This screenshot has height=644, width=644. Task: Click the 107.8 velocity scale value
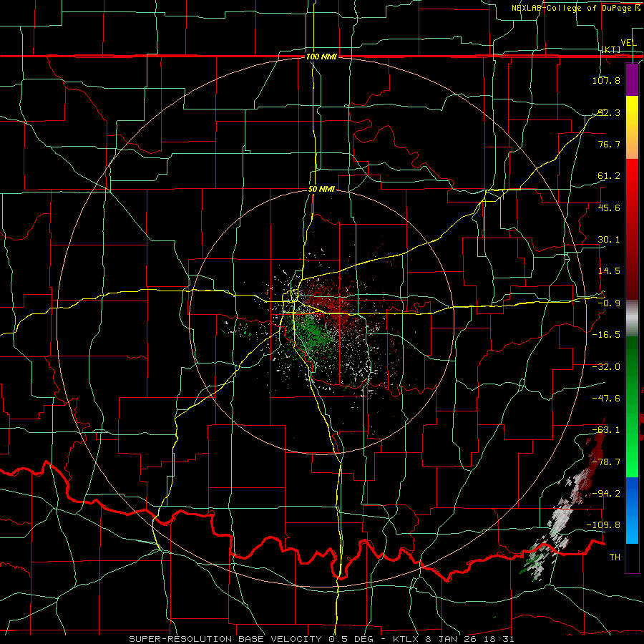[x=606, y=80]
